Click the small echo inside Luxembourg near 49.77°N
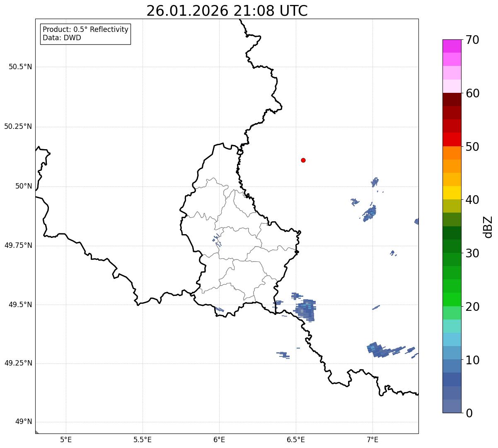Viewport: 498px width, 448px height. click(216, 239)
